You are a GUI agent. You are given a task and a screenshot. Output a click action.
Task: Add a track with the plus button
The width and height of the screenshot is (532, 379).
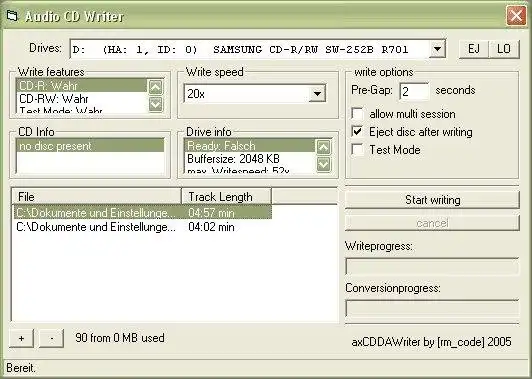click(21, 338)
